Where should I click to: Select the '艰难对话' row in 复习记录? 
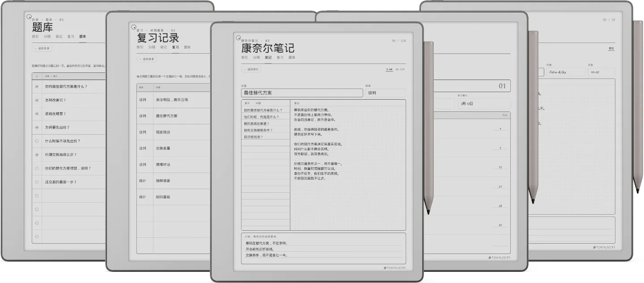pyautogui.click(x=173, y=165)
